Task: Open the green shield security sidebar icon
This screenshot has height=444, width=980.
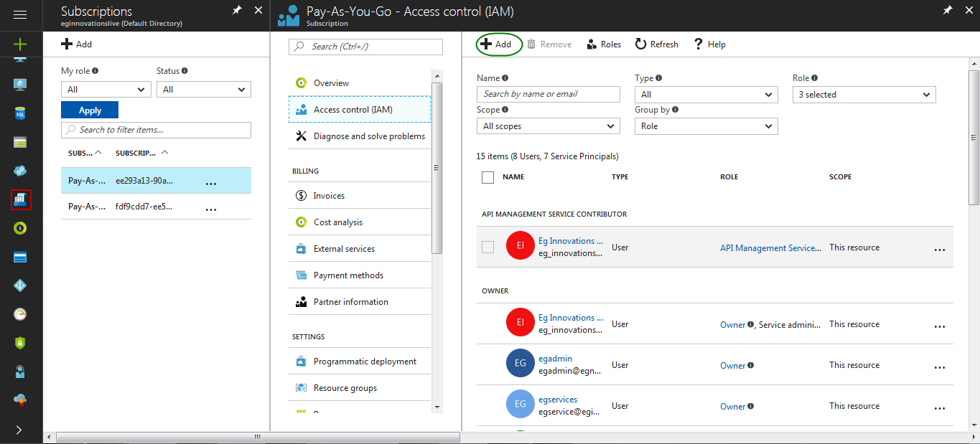Action: (x=20, y=343)
